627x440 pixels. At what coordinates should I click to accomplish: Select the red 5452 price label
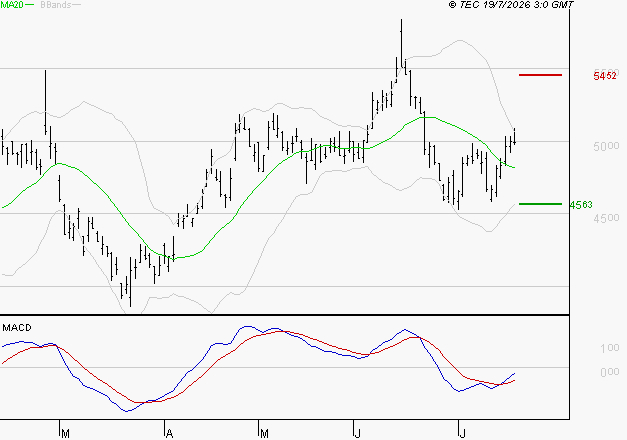[x=605, y=76]
